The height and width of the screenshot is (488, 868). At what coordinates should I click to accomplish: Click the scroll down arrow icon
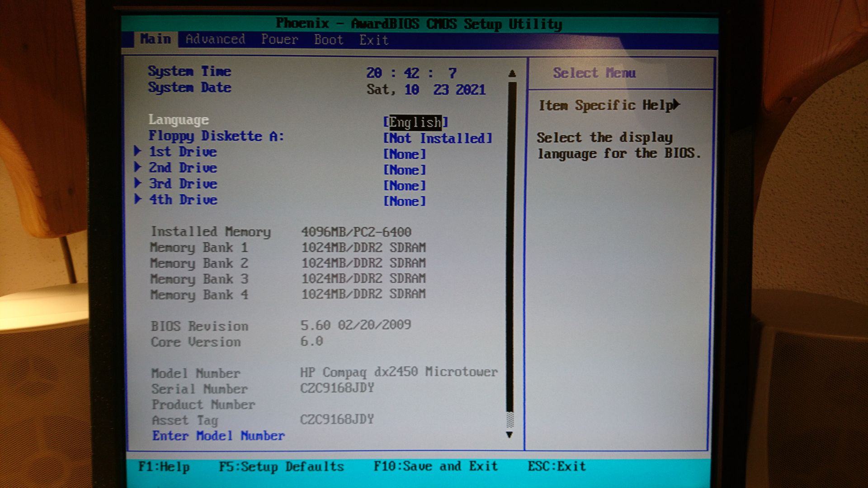509,435
